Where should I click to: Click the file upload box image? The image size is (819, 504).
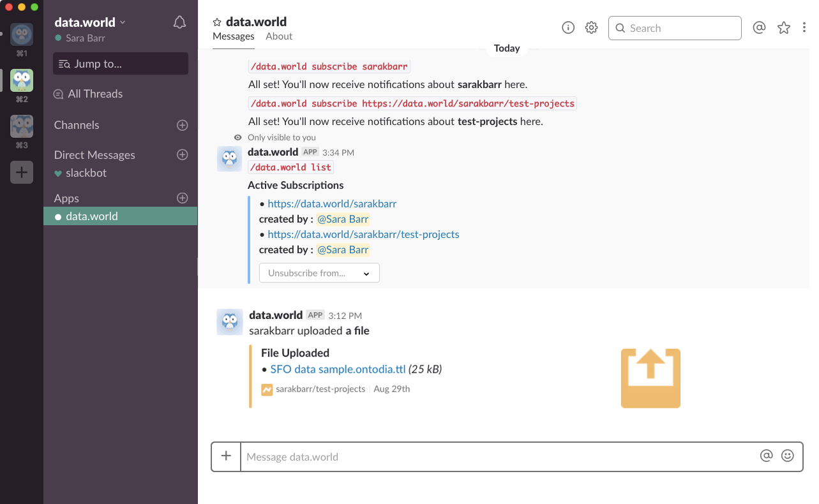pos(650,378)
